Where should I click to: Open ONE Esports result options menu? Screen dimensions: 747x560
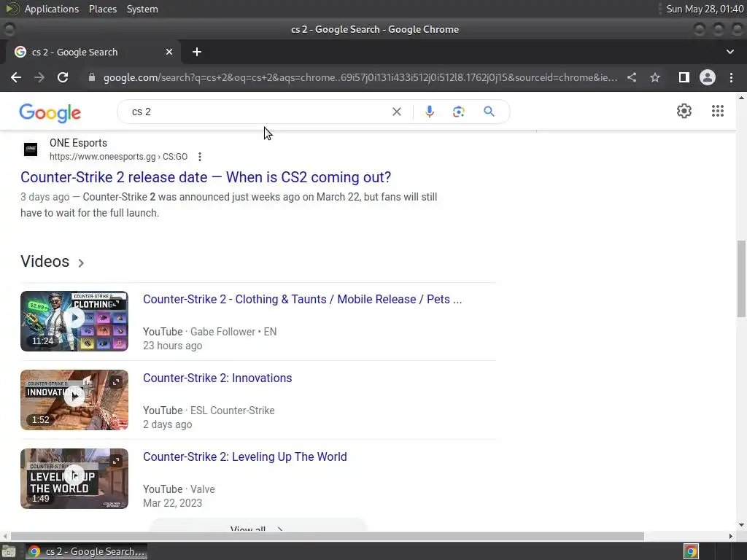[x=200, y=157]
